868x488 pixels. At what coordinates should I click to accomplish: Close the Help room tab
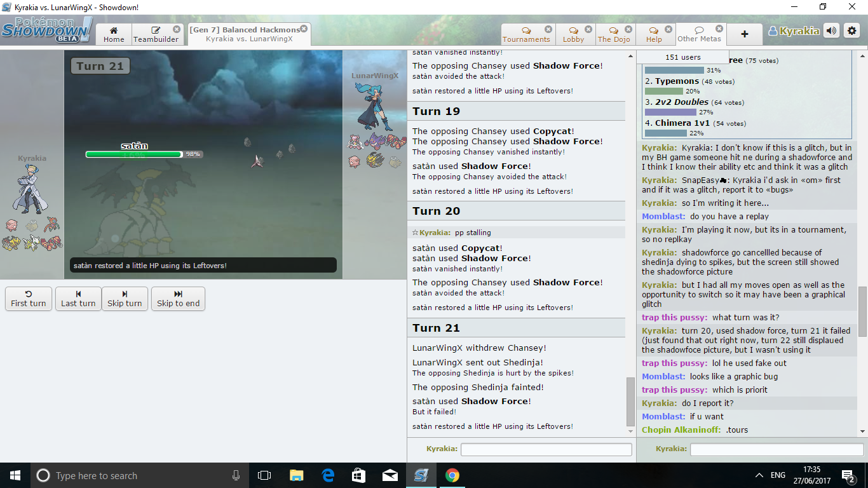point(668,29)
